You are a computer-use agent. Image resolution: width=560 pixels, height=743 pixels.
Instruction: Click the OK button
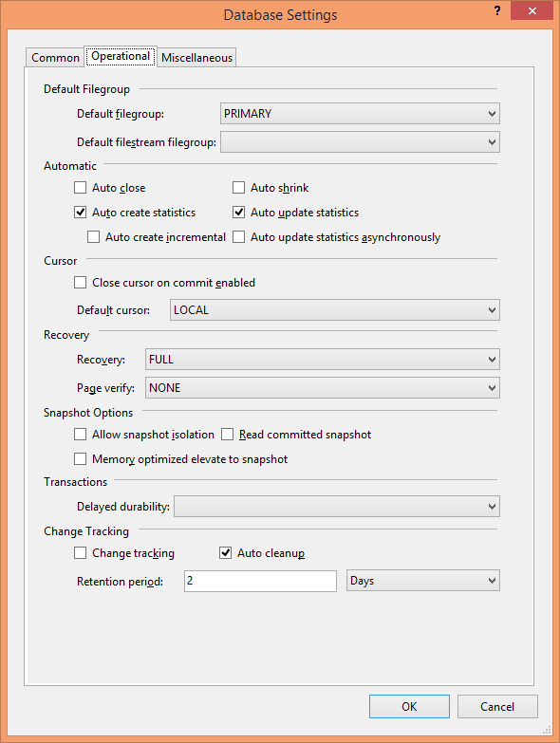coord(409,707)
